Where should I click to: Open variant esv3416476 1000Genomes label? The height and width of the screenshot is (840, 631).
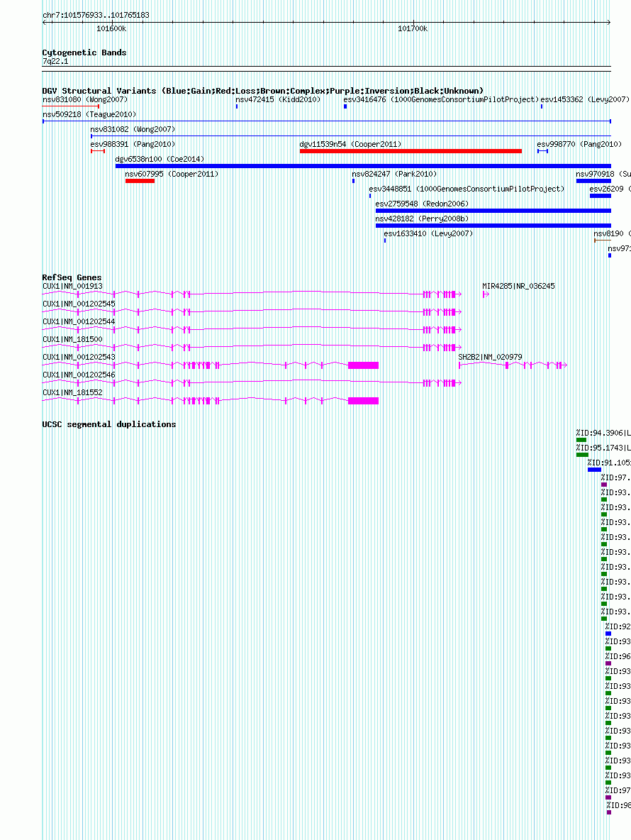point(441,99)
